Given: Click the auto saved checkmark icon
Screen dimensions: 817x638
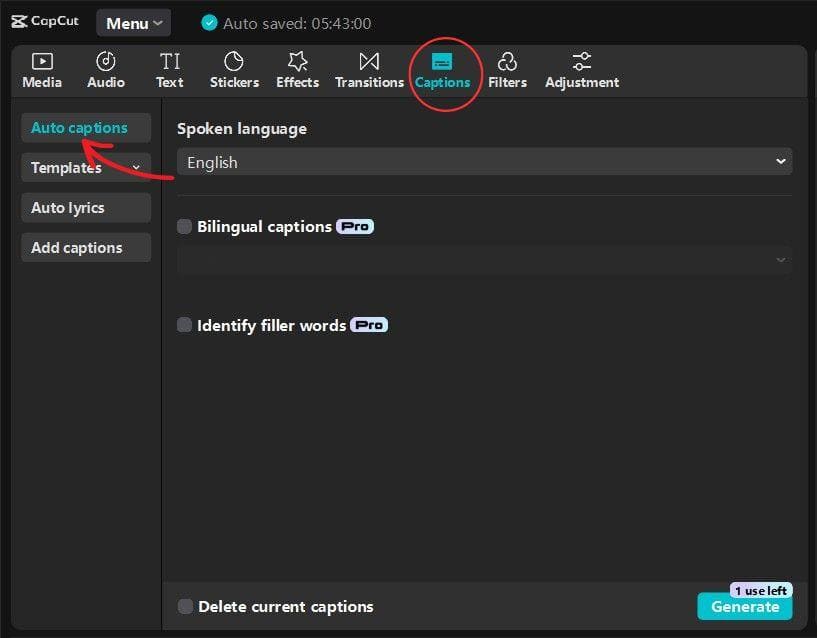Looking at the screenshot, I should click(x=209, y=23).
